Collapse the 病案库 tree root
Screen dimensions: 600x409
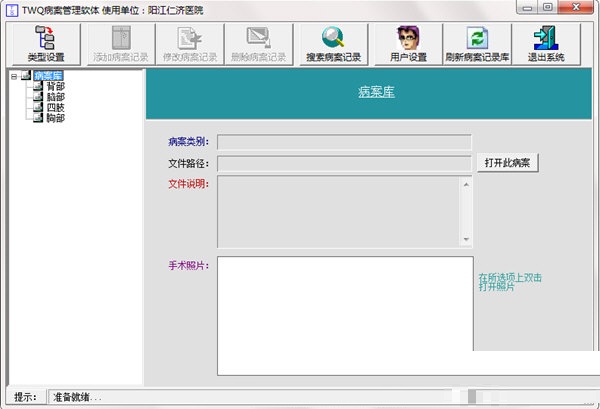tap(14, 76)
